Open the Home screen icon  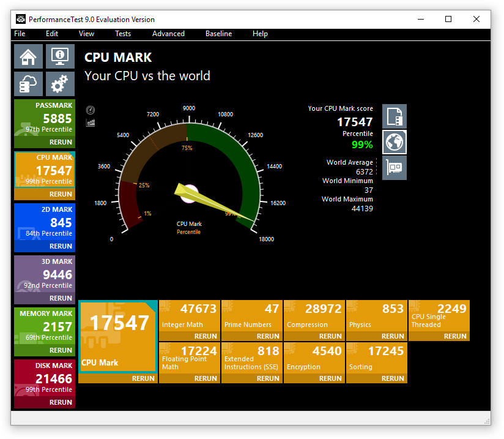[28, 56]
